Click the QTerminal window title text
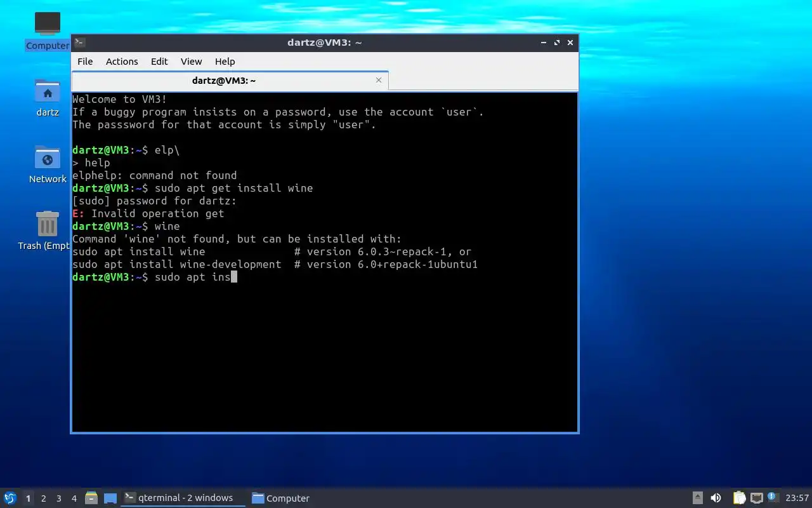Screen dimensions: 812x508 point(325,43)
